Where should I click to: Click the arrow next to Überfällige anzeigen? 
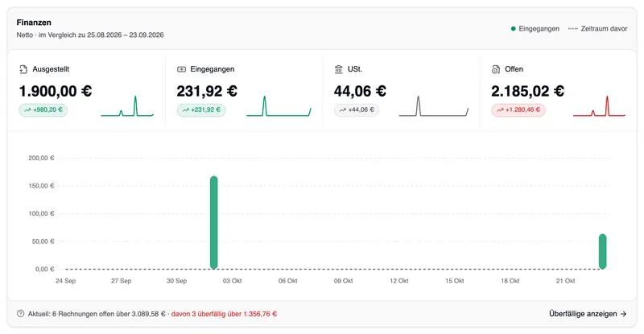click(623, 314)
